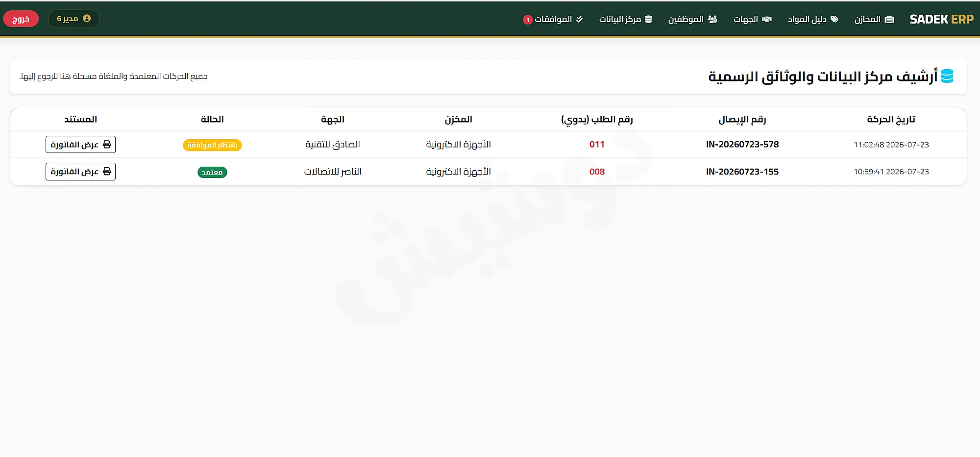
Task: View invoice for order 008
Action: (x=80, y=172)
